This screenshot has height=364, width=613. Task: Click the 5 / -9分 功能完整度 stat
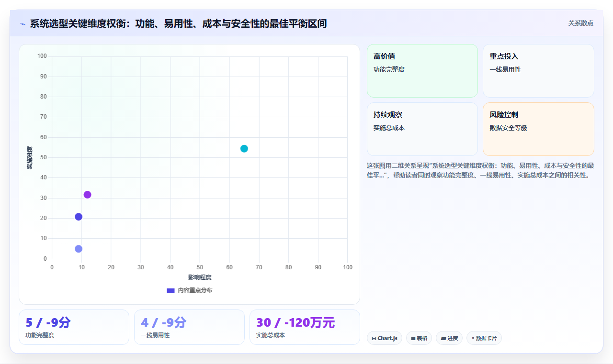(x=74, y=327)
